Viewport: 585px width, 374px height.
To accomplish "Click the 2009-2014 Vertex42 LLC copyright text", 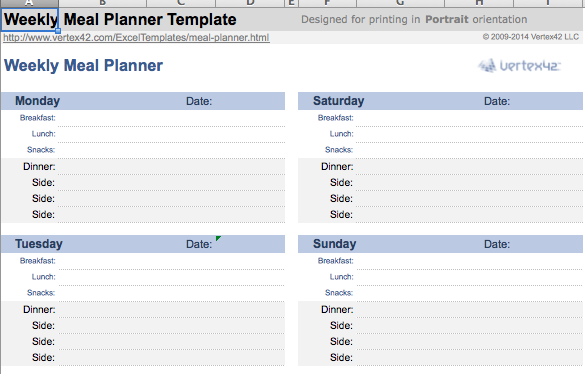I will point(531,37).
